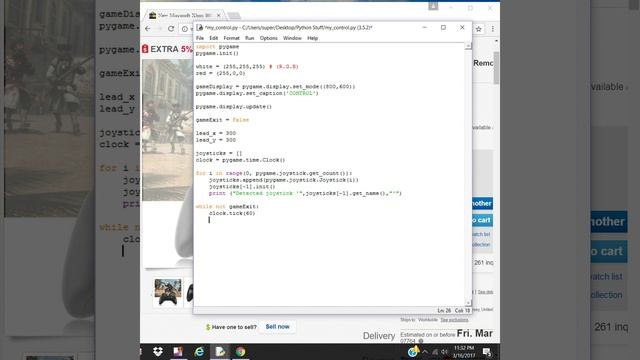The width and height of the screenshot is (640, 360).
Task: Click the browser profile icon at top
Action: tap(433, 6)
